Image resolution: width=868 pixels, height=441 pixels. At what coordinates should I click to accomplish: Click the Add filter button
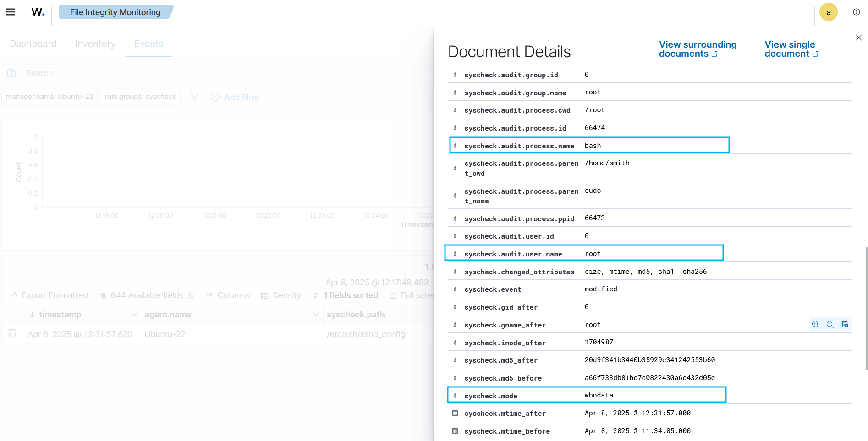pos(235,97)
